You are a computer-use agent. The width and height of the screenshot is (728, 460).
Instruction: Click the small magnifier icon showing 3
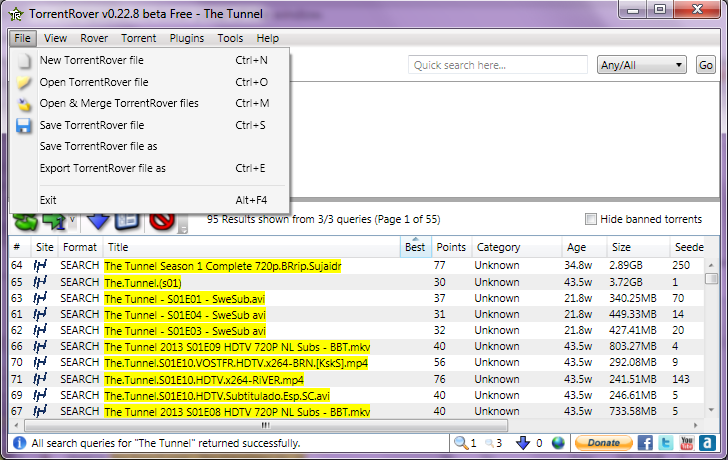pyautogui.click(x=489, y=444)
